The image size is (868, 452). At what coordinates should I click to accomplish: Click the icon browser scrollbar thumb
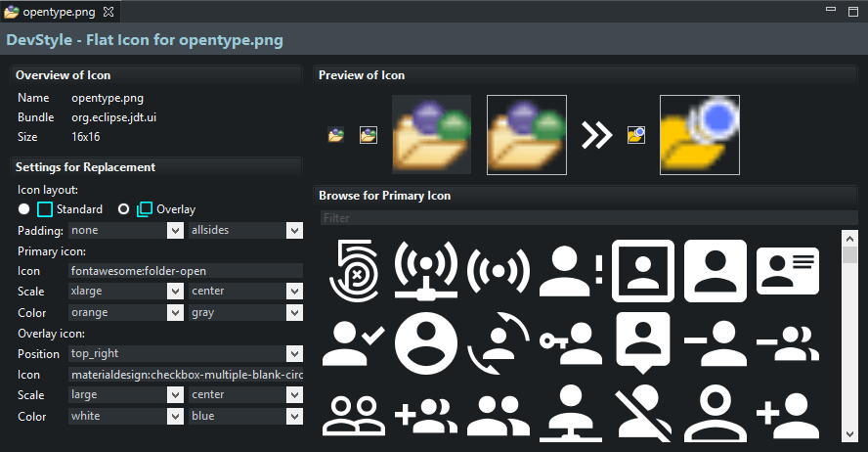(x=849, y=254)
